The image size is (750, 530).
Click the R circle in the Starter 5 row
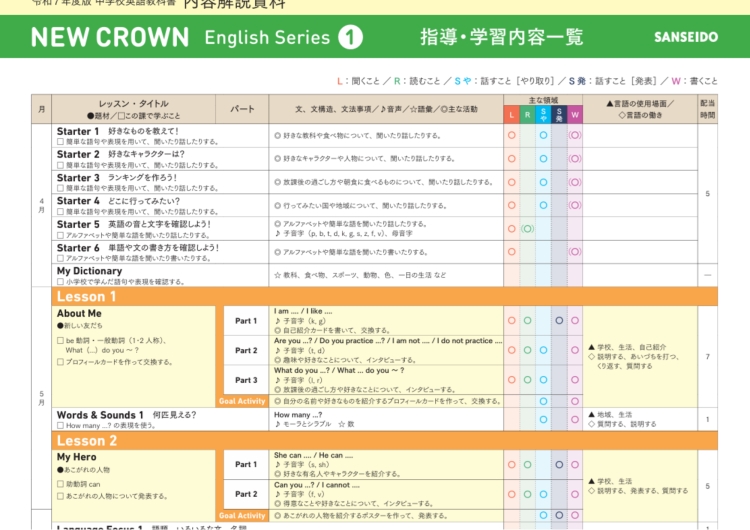coord(527,229)
